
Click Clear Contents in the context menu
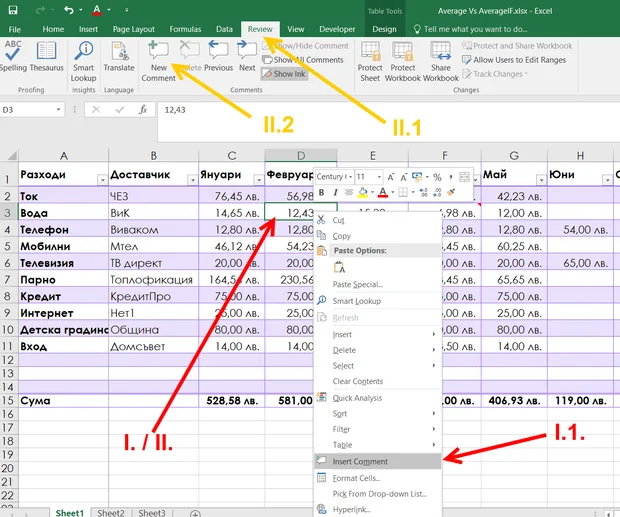(x=378, y=381)
